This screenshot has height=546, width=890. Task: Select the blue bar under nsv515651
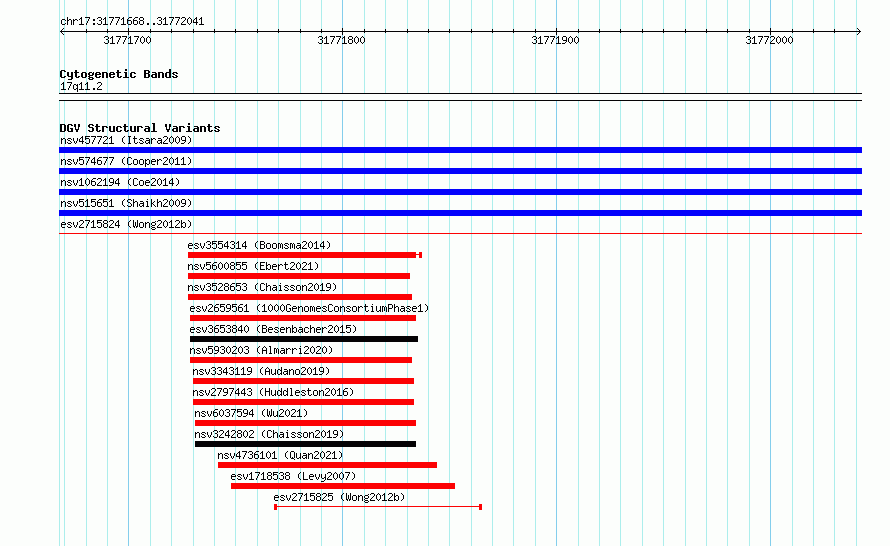pos(460,213)
